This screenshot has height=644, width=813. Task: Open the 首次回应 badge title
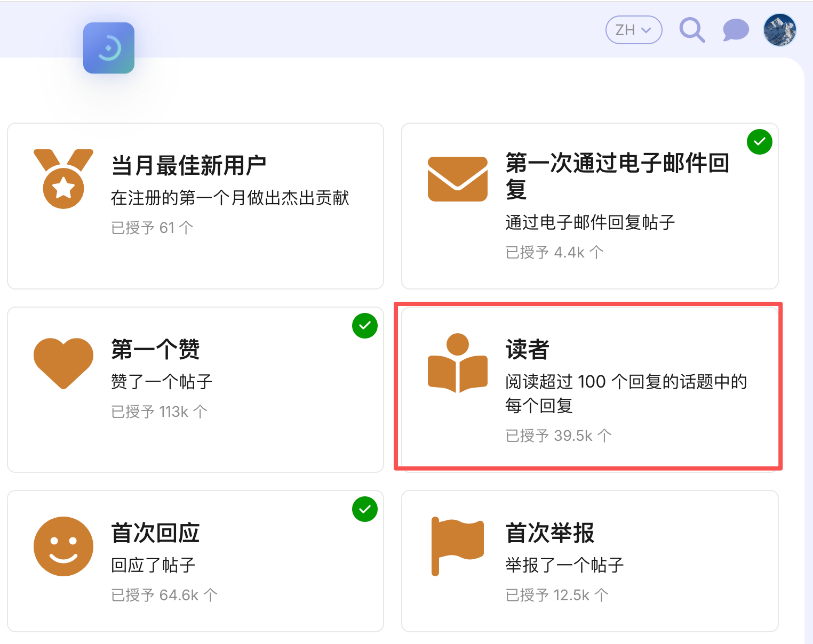155,533
